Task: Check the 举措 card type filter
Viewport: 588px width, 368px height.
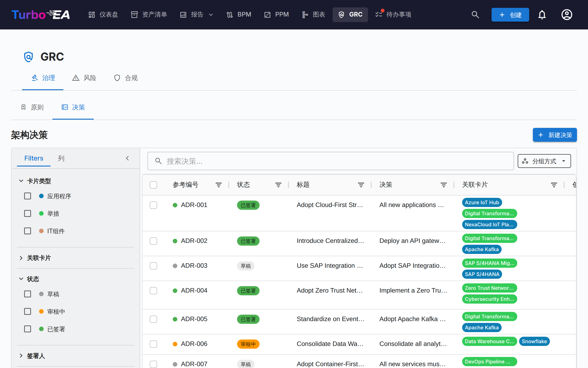Action: click(28, 213)
